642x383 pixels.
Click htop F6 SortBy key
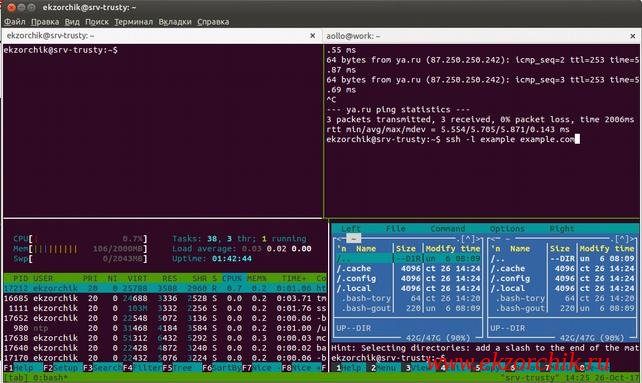(221, 368)
